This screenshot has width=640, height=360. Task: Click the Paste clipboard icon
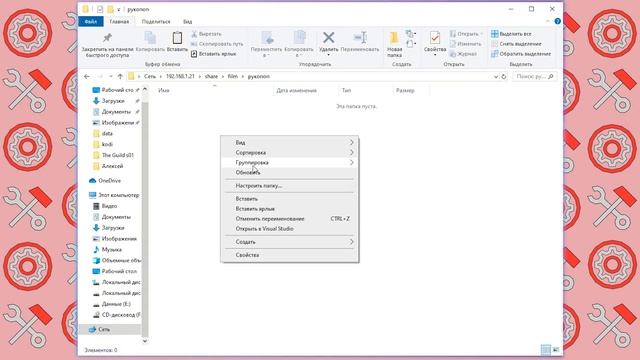pyautogui.click(x=177, y=38)
